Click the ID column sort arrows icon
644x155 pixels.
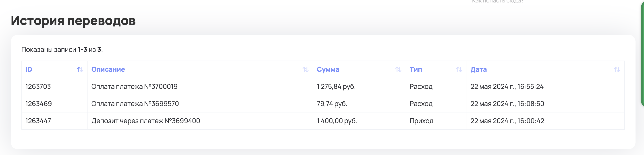point(80,69)
